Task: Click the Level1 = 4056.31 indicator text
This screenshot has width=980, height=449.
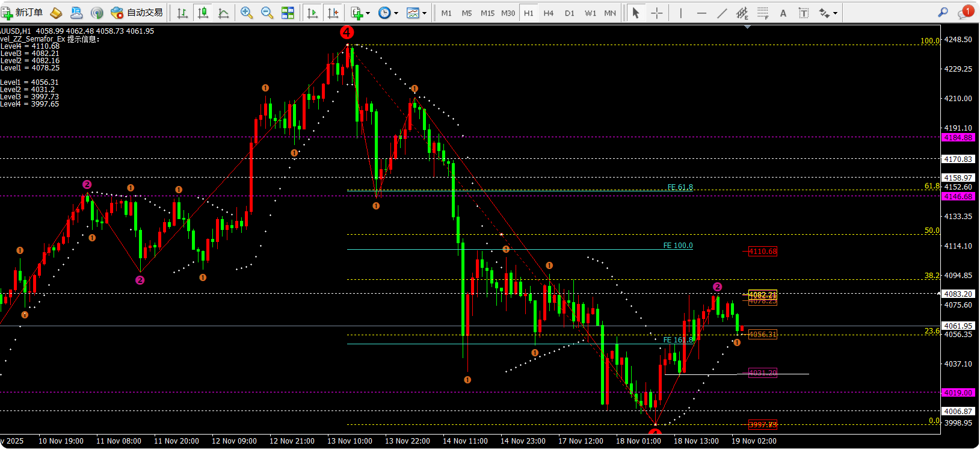Action: point(29,82)
